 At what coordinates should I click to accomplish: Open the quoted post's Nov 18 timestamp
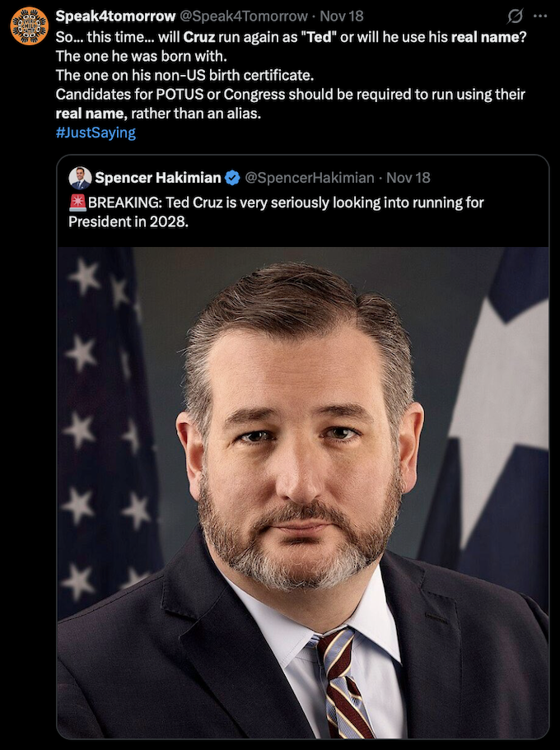pos(408,178)
